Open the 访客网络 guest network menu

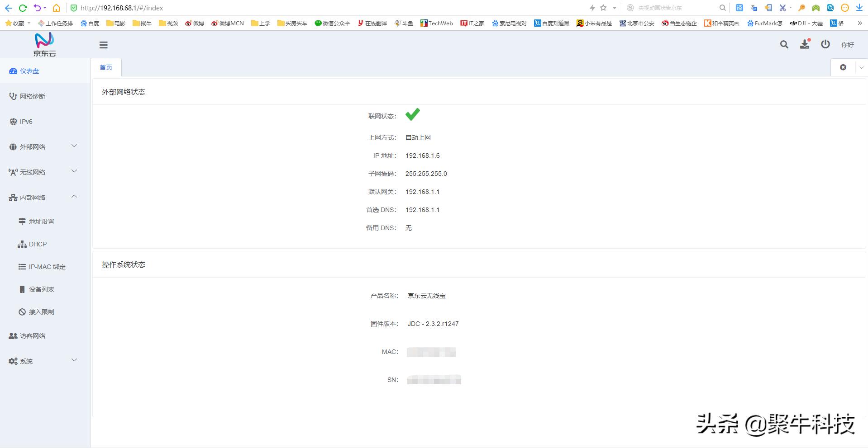coord(45,336)
